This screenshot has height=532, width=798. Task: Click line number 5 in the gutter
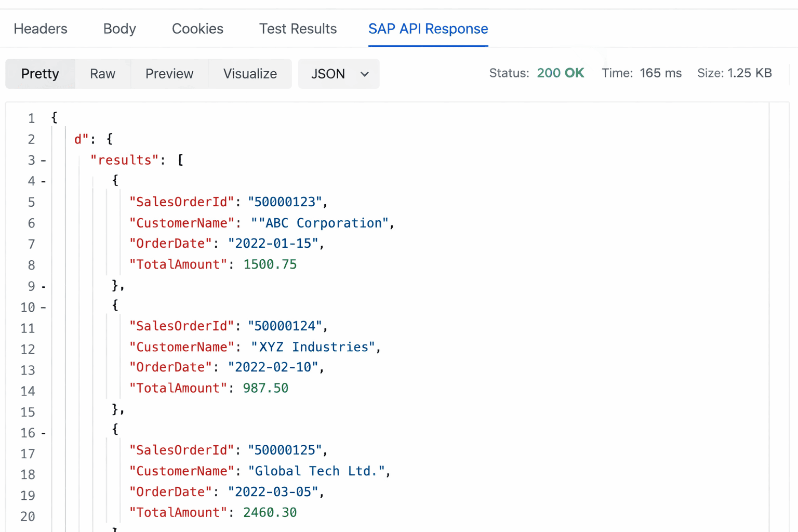31,202
